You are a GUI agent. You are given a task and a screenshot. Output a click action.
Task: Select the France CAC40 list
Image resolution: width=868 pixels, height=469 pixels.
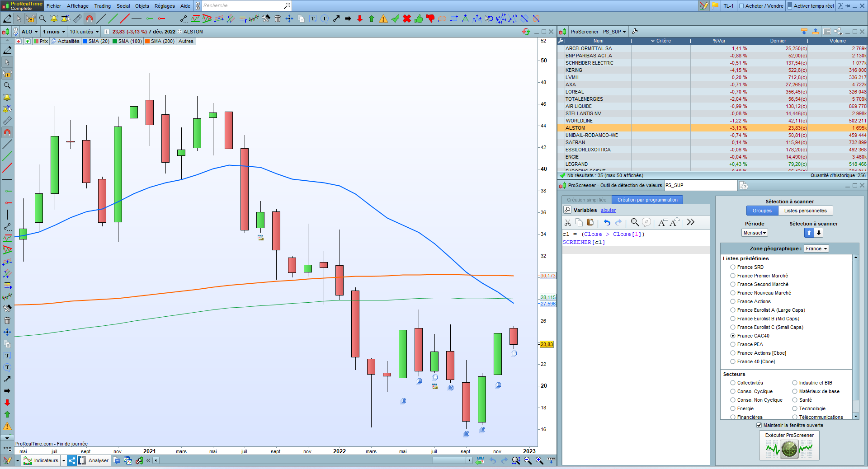[x=733, y=336]
